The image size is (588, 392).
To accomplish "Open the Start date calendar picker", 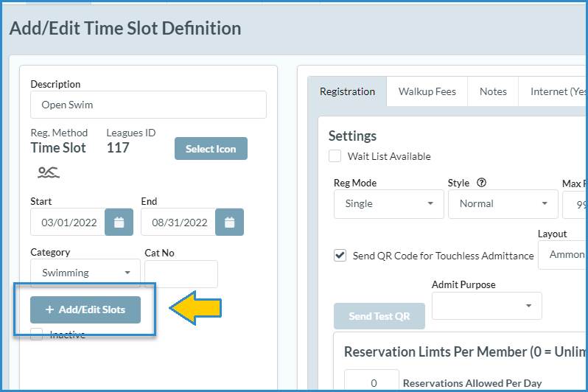I will [x=119, y=222].
